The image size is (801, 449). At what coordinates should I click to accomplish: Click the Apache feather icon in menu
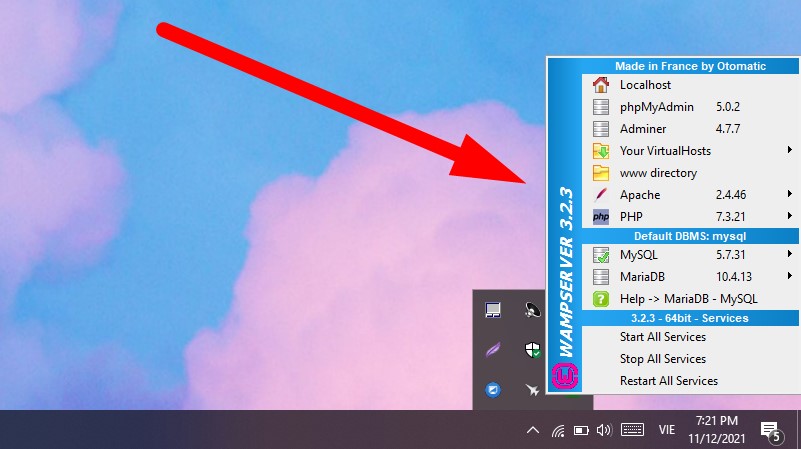tap(601, 195)
